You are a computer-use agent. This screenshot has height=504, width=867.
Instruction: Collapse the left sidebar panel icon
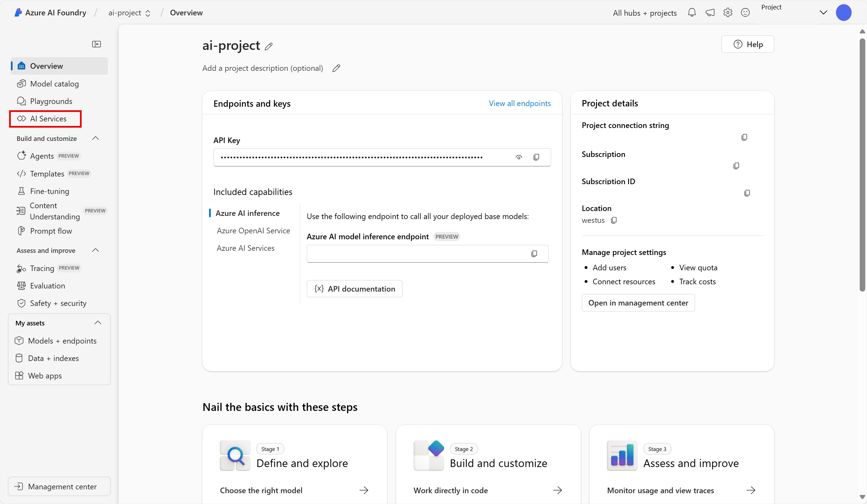[x=96, y=44]
